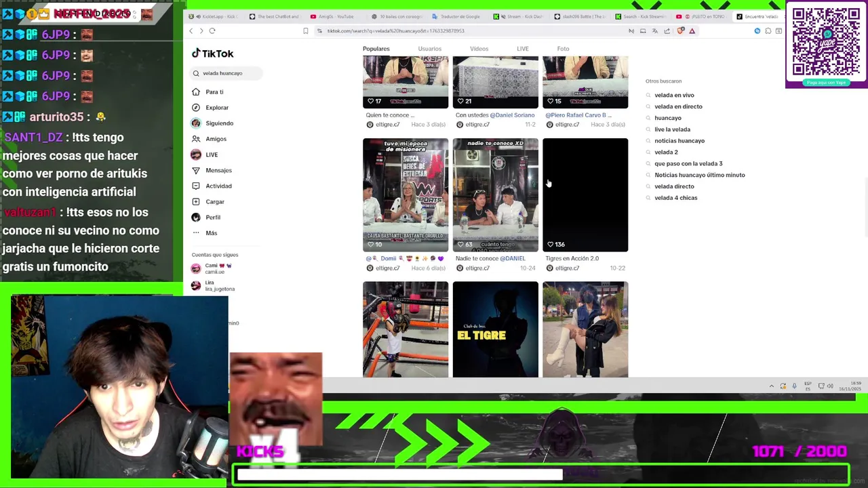Open the boxing ring video thumbnail
This screenshot has width=868, height=488.
pyautogui.click(x=406, y=329)
